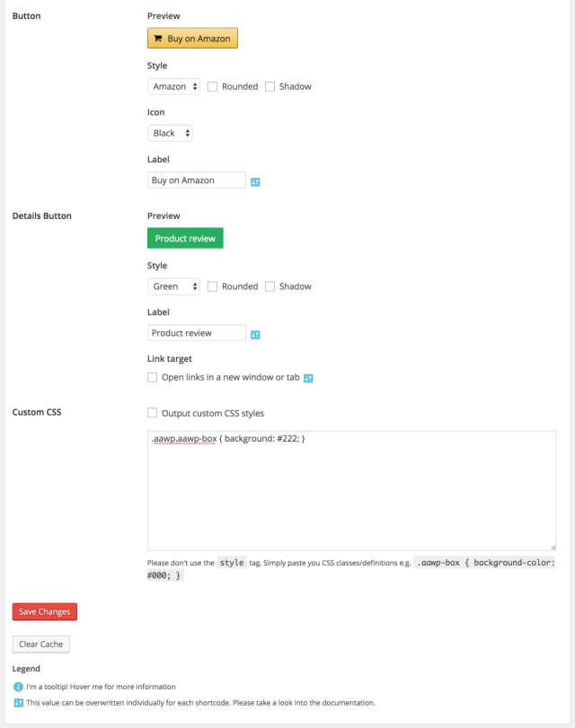
Task: Enable Rounded for the Button style
Action: 213,86
